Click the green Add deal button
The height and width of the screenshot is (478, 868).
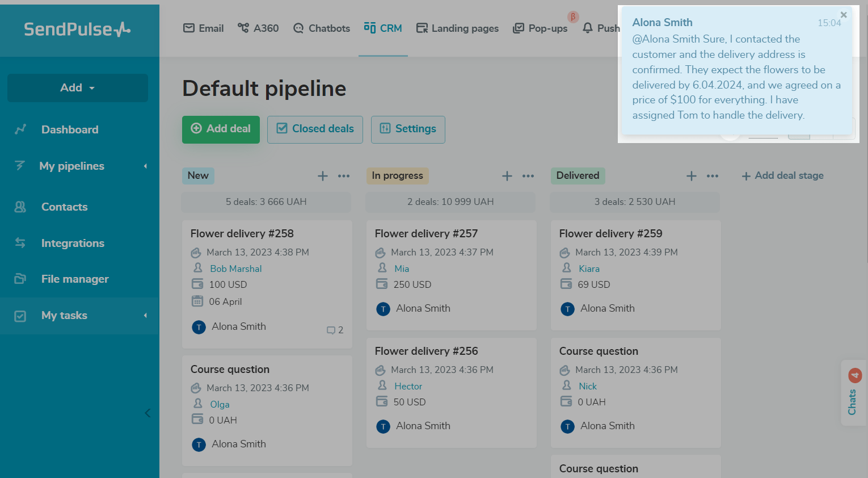tap(221, 129)
